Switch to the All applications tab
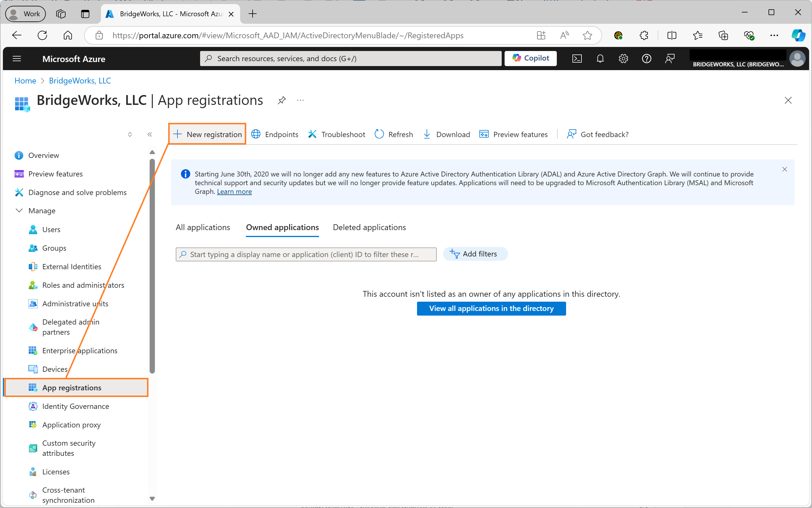Screen dimensions: 812x508 click(203, 227)
